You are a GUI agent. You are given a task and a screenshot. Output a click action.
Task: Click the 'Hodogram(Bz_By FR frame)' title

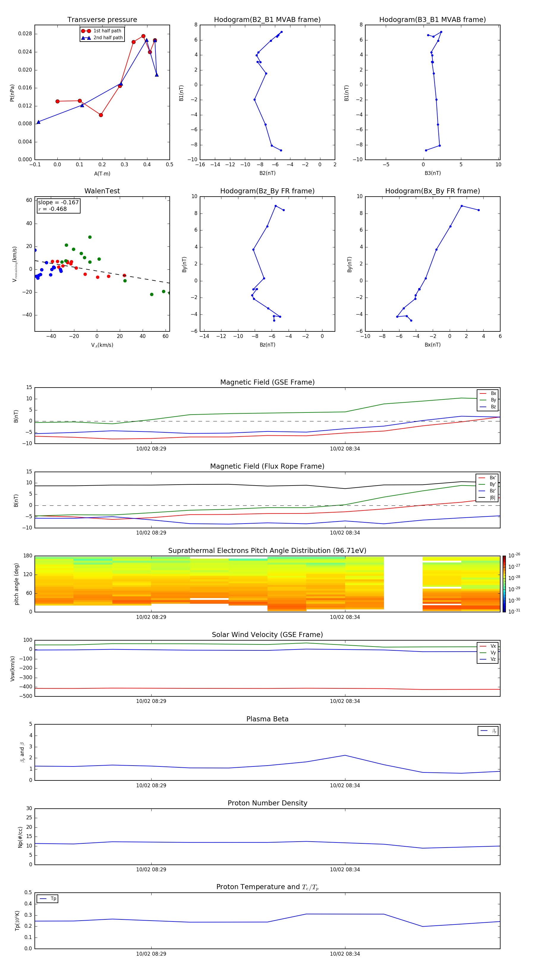[x=267, y=191]
